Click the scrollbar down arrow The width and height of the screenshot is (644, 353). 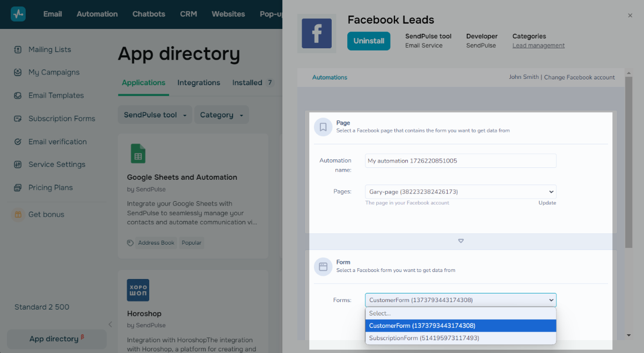click(x=629, y=335)
